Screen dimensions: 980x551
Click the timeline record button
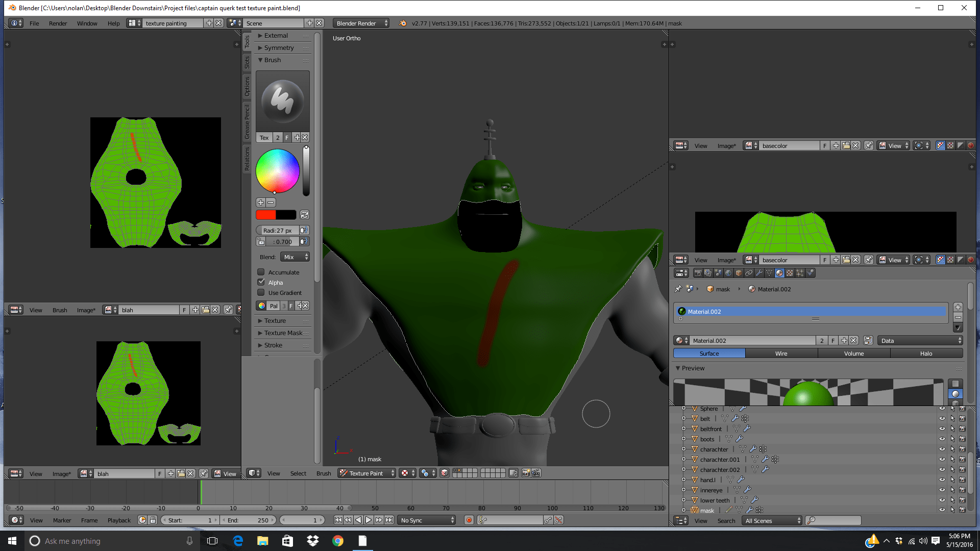tap(469, 520)
